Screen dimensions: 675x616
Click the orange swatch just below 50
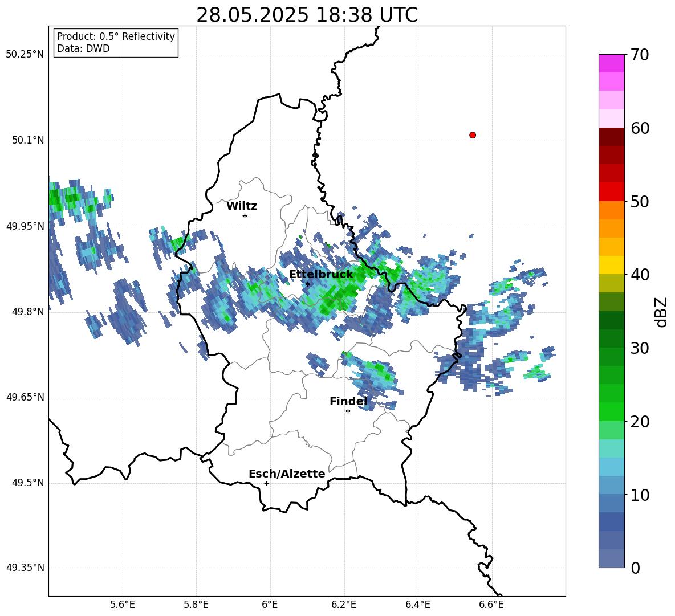(x=611, y=210)
